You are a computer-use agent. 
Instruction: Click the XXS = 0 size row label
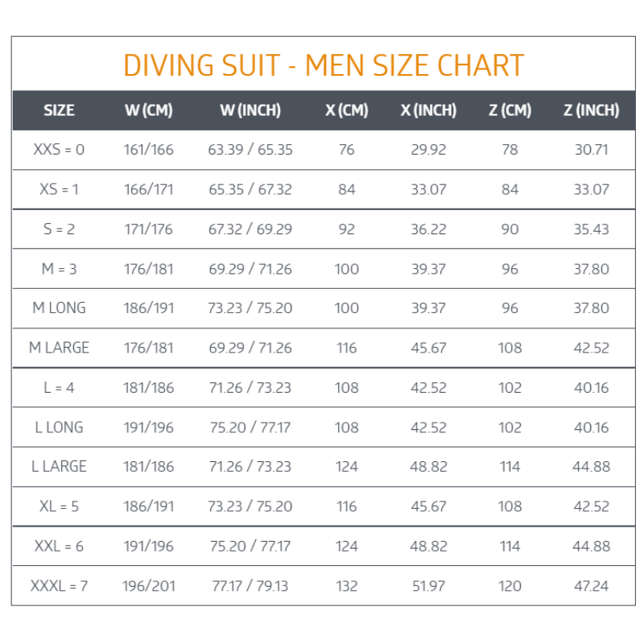(x=59, y=150)
